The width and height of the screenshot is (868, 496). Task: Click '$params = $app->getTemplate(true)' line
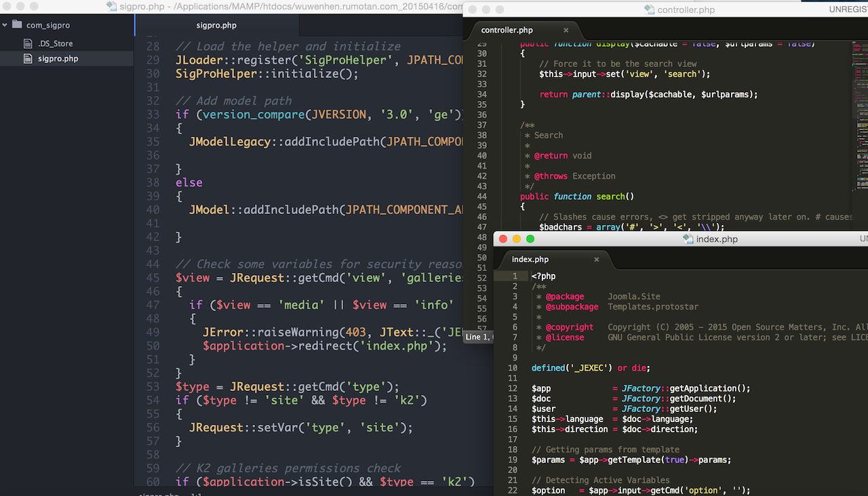click(x=631, y=459)
